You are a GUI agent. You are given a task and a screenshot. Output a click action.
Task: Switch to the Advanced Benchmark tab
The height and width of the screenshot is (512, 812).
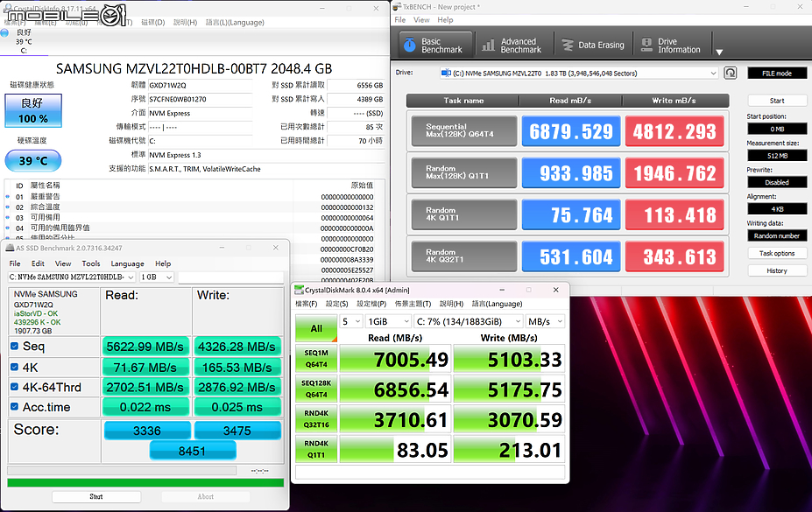tap(513, 45)
